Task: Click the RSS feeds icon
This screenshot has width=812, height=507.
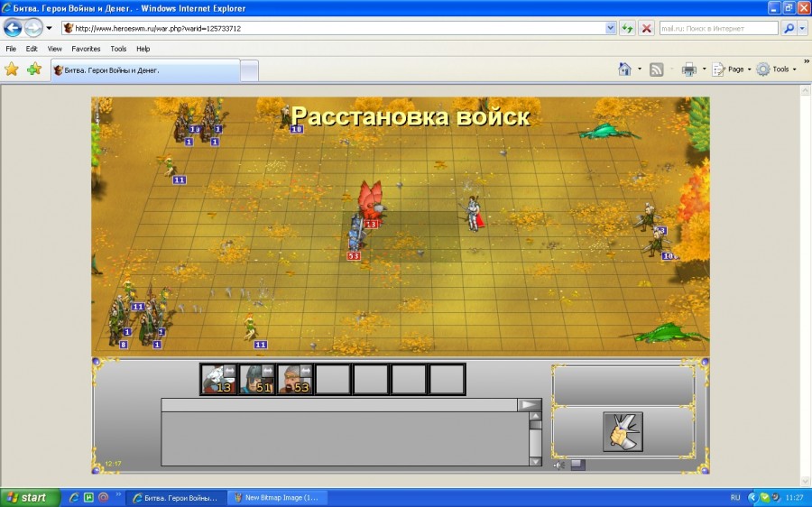Action: 656,69
